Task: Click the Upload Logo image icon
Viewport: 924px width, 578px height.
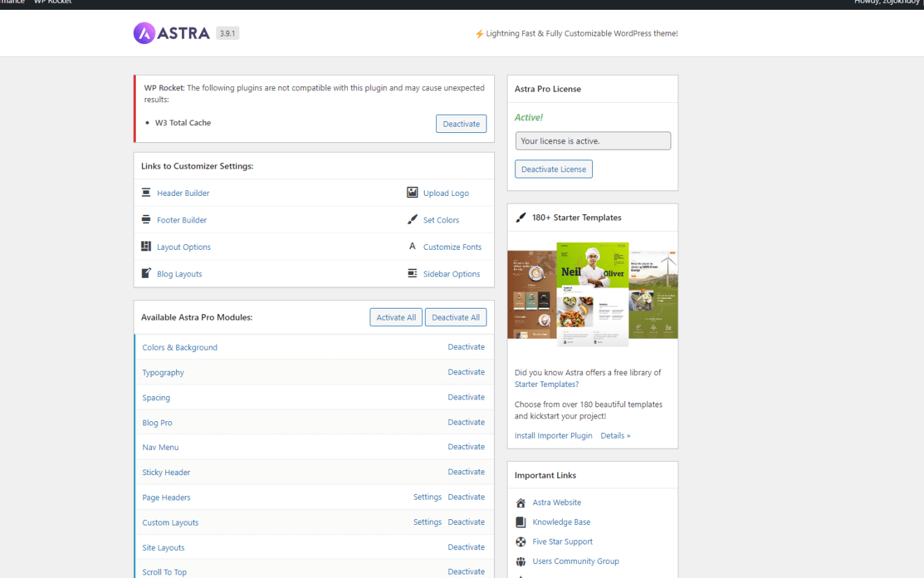Action: (x=412, y=192)
